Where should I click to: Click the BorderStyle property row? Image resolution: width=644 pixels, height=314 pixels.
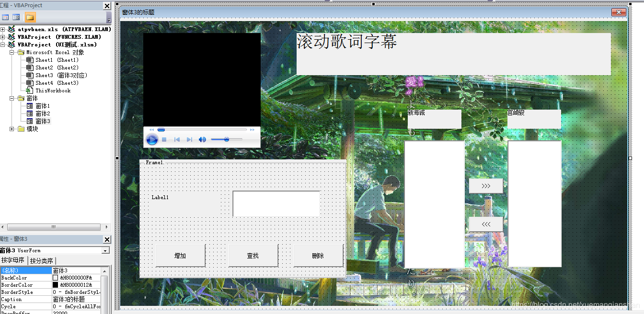coord(50,292)
